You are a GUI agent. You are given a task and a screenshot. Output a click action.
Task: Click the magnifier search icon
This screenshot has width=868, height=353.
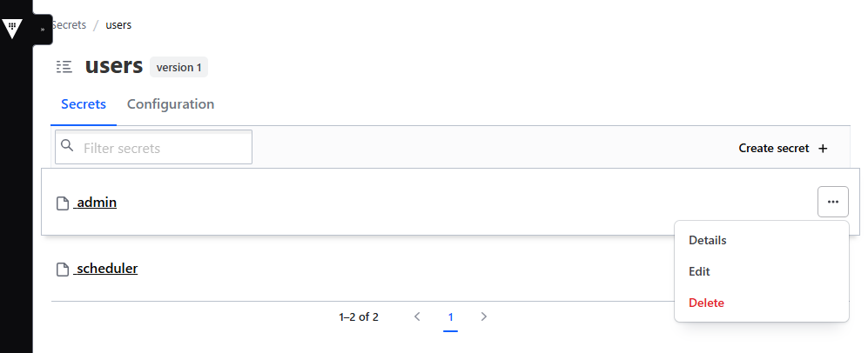pos(68,146)
